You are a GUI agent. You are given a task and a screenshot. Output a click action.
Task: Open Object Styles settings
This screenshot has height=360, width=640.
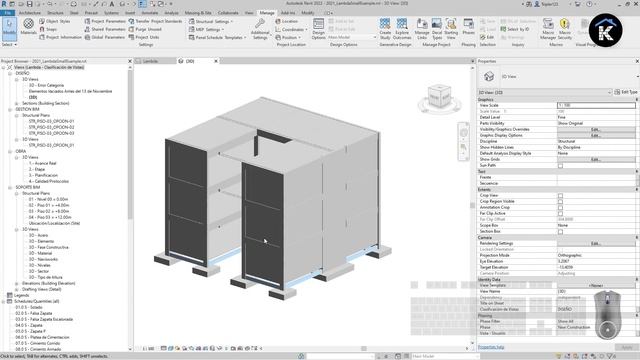(x=55, y=21)
